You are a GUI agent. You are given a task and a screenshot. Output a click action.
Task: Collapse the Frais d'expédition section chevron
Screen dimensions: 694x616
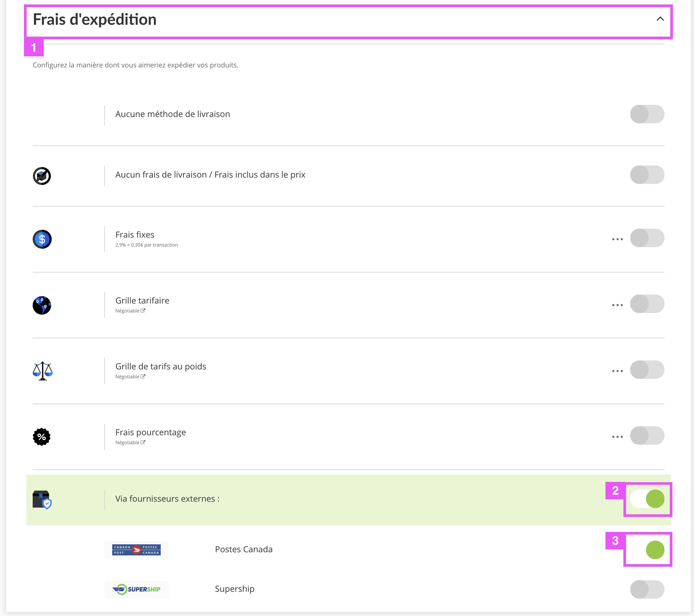coord(660,19)
